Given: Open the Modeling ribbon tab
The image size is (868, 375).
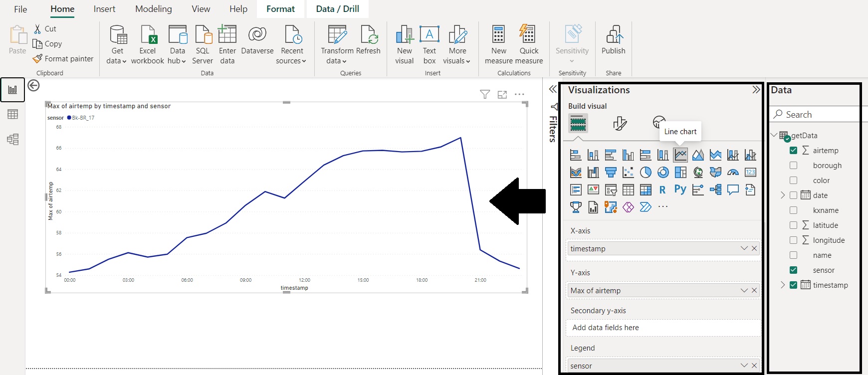Looking at the screenshot, I should (x=153, y=9).
